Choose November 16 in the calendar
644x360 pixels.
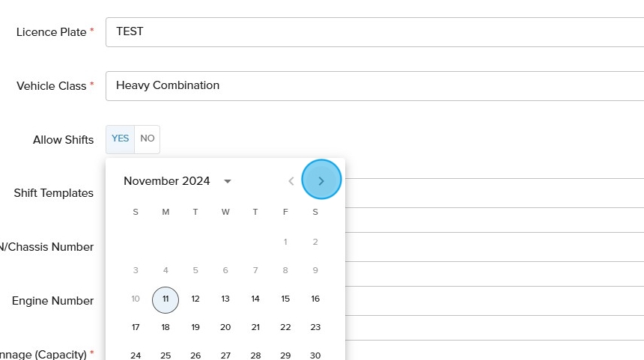point(315,299)
